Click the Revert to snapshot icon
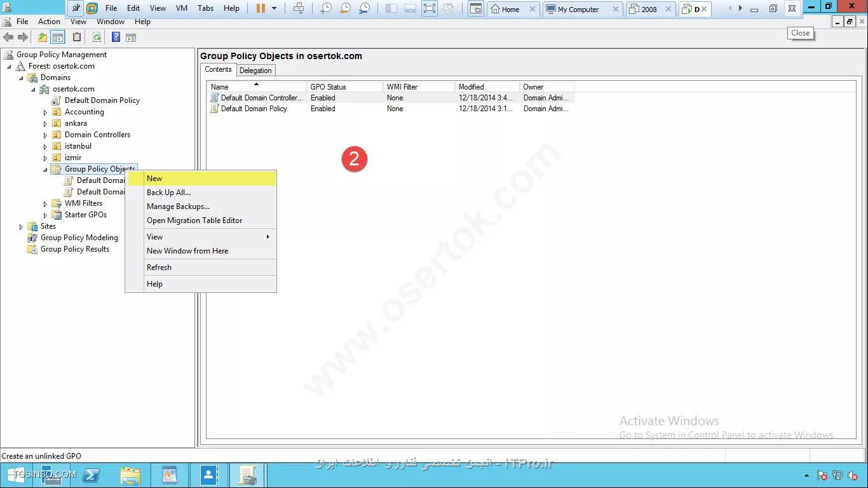 tap(345, 8)
